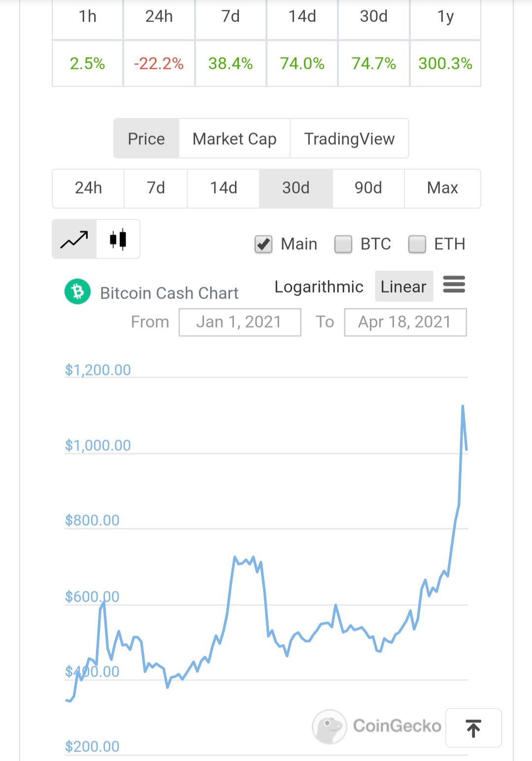This screenshot has height=761, width=532.
Task: Select the Price tab
Action: (146, 138)
